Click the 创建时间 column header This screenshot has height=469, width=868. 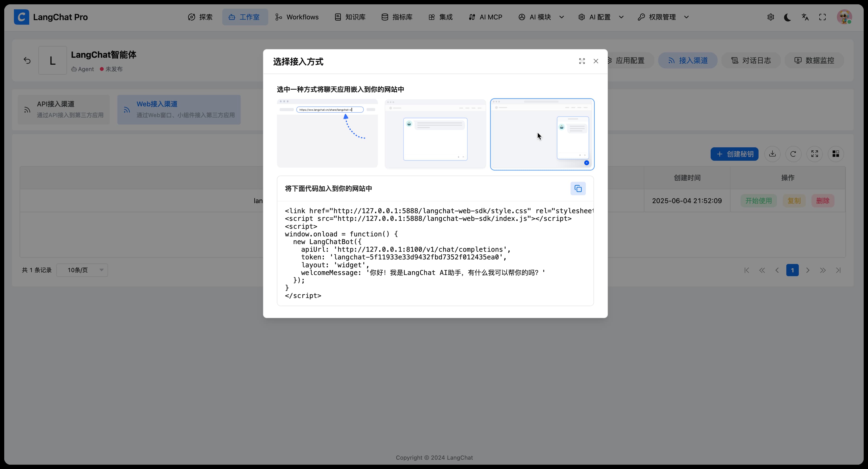[687, 177]
